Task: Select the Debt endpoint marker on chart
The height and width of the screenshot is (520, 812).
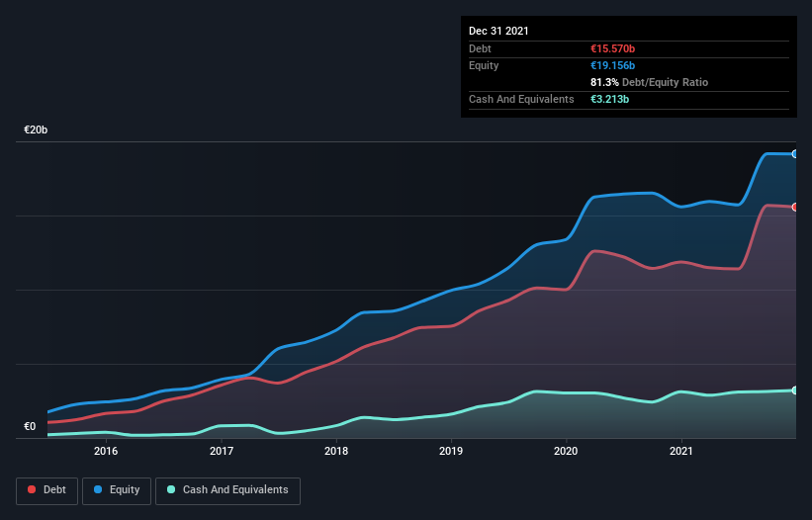Action: point(795,207)
